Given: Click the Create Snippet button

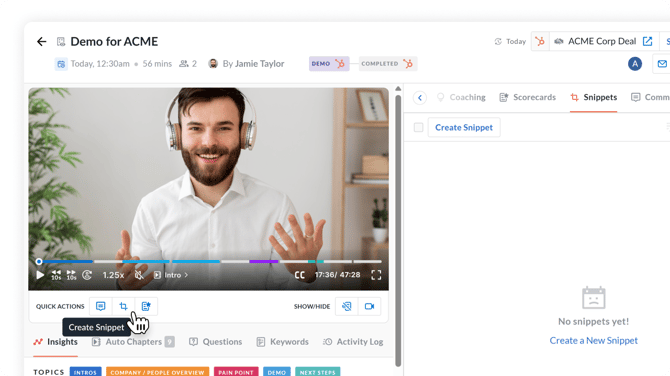Looking at the screenshot, I should (x=464, y=127).
